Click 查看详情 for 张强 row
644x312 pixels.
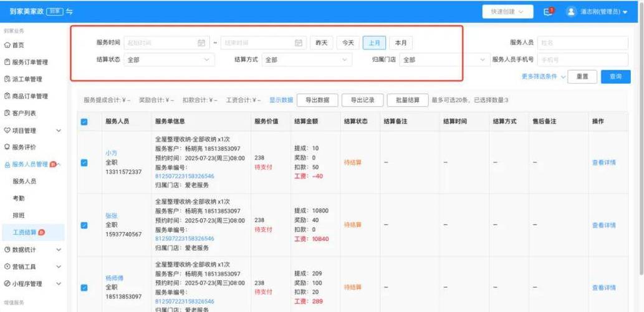click(603, 225)
